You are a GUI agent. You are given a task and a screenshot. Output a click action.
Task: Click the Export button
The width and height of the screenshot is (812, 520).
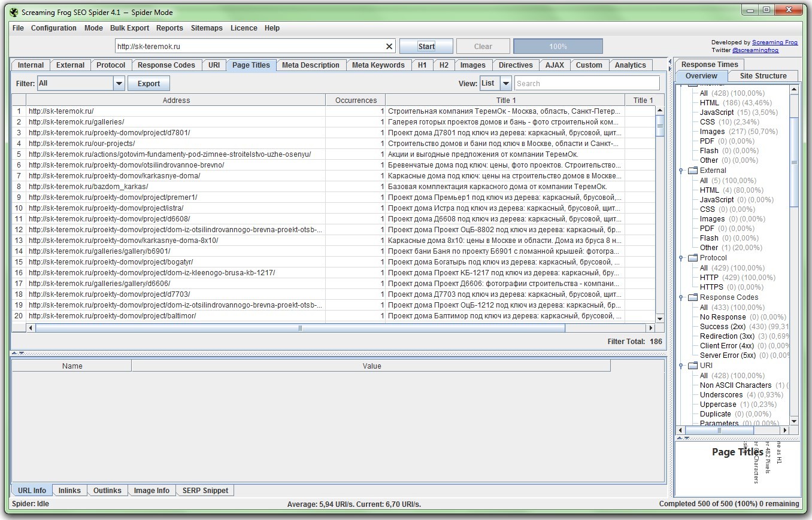click(149, 83)
